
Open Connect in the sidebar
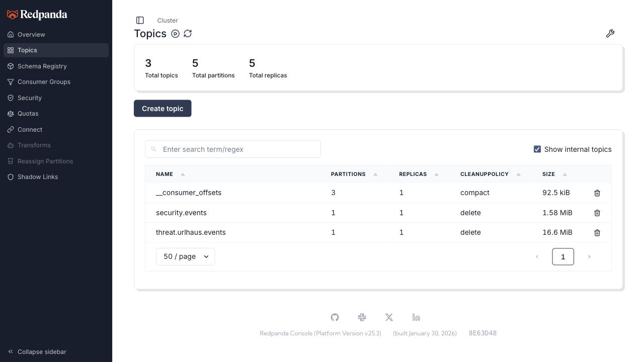(56, 129)
